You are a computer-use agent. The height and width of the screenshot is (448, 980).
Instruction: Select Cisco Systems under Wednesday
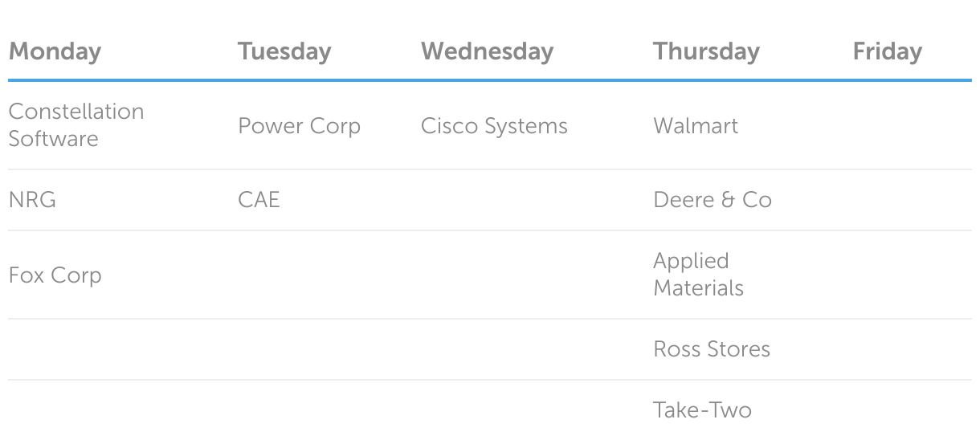pos(494,126)
